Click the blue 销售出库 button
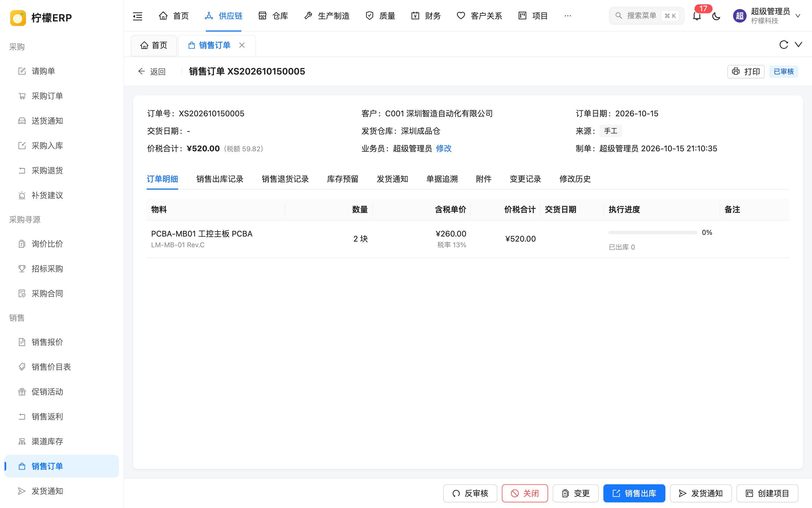This screenshot has height=508, width=812. [634, 493]
